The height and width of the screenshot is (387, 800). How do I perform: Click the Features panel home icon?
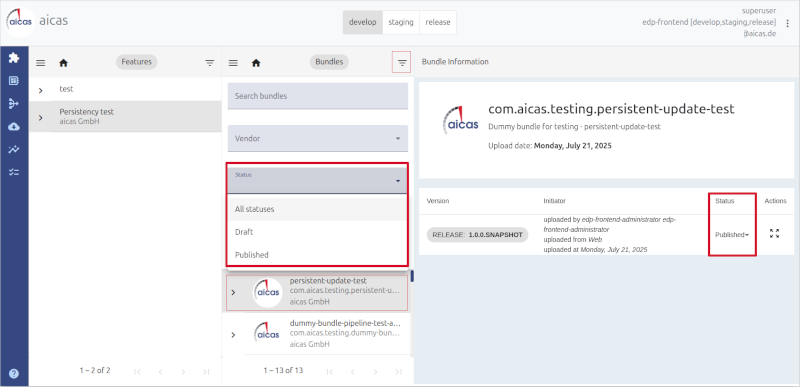coord(63,63)
